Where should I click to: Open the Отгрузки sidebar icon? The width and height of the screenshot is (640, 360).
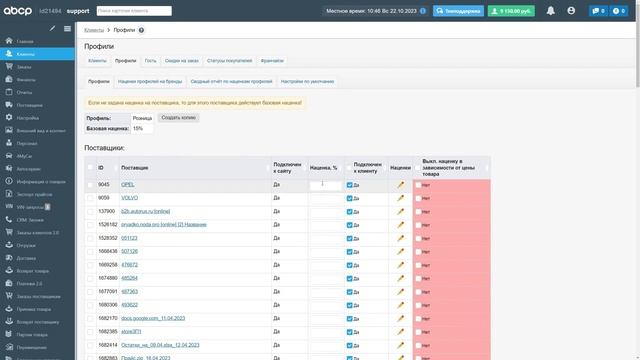coord(9,245)
